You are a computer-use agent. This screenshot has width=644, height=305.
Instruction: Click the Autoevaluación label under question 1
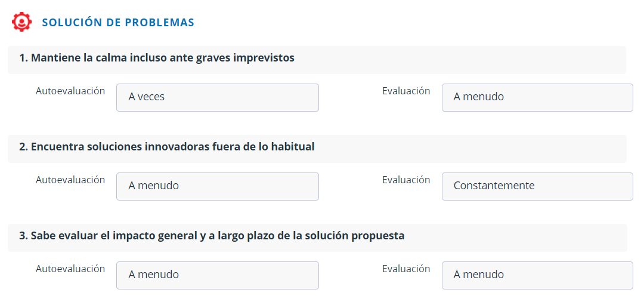point(70,91)
